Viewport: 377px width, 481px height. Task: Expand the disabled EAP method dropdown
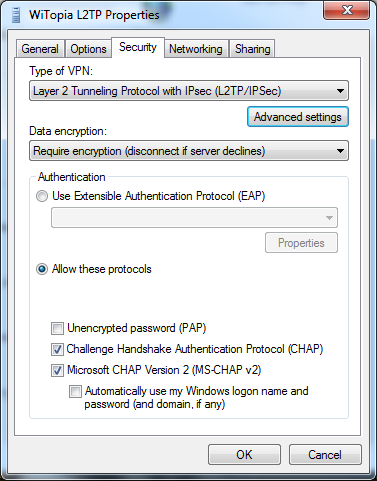[194, 218]
